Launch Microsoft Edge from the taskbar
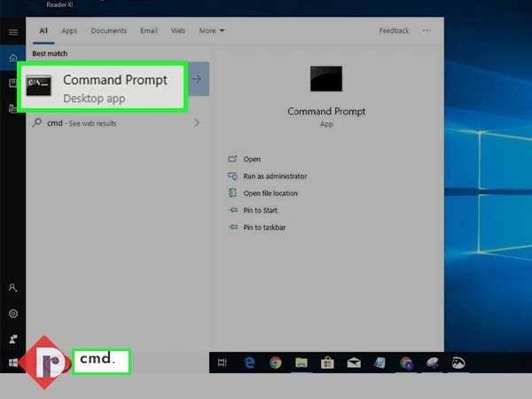The width and height of the screenshot is (532, 399). (x=250, y=363)
